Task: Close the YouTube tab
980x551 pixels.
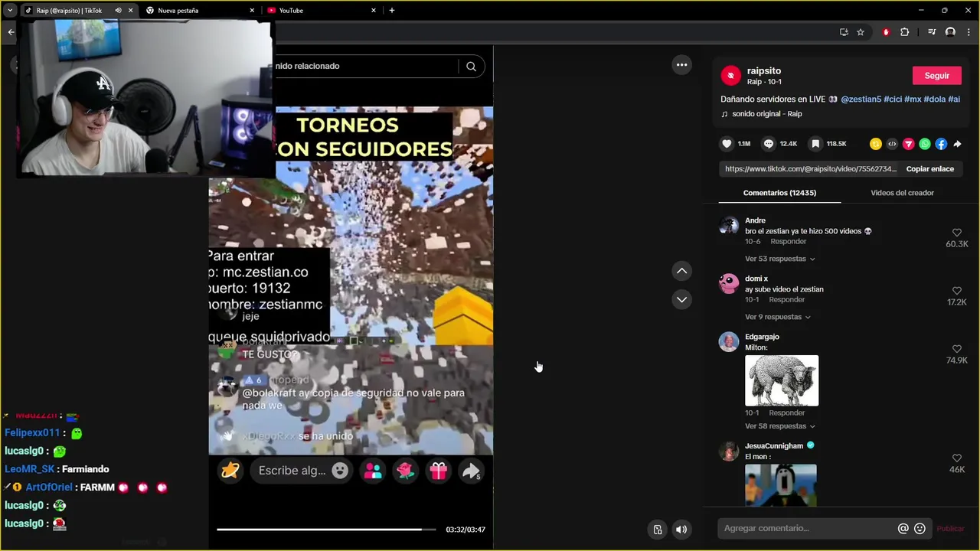Action: pos(374,11)
